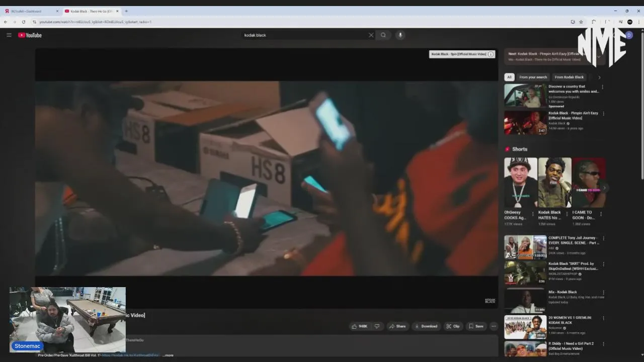Show more filter chips with arrow
Screen dimensions: 644x362
coord(599,77)
